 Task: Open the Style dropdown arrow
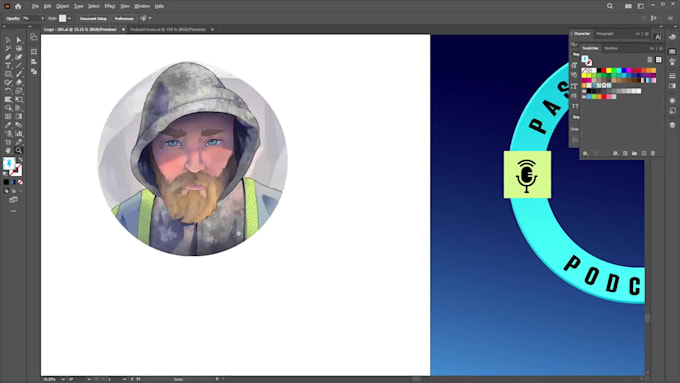[69, 19]
